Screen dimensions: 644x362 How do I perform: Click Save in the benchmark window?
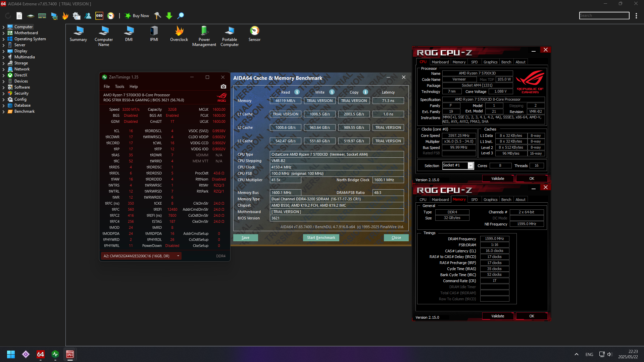tap(246, 238)
